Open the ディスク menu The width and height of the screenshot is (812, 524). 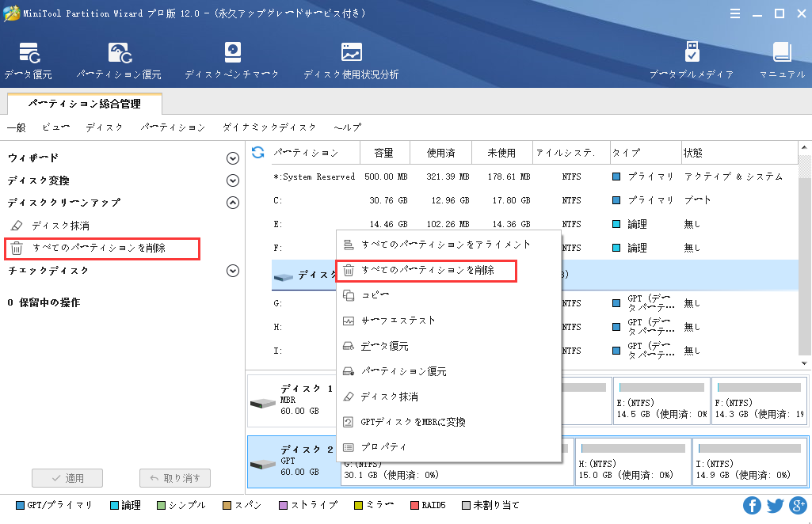tap(104, 127)
